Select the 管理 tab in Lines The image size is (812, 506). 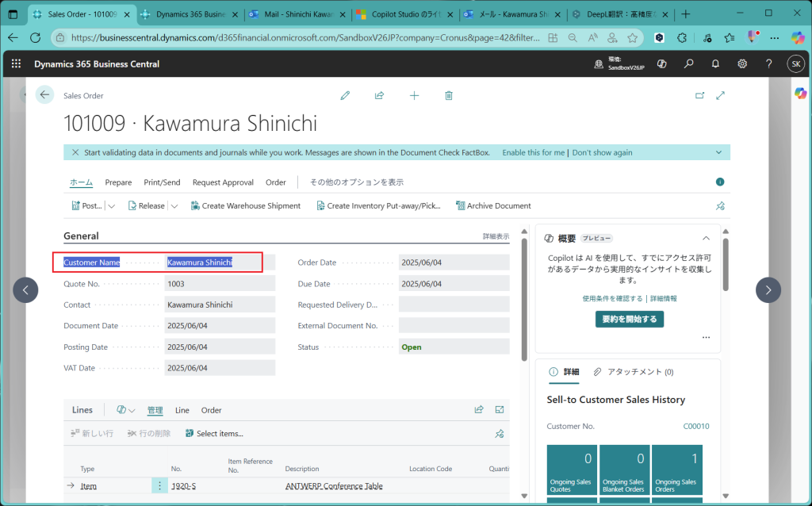click(x=155, y=410)
